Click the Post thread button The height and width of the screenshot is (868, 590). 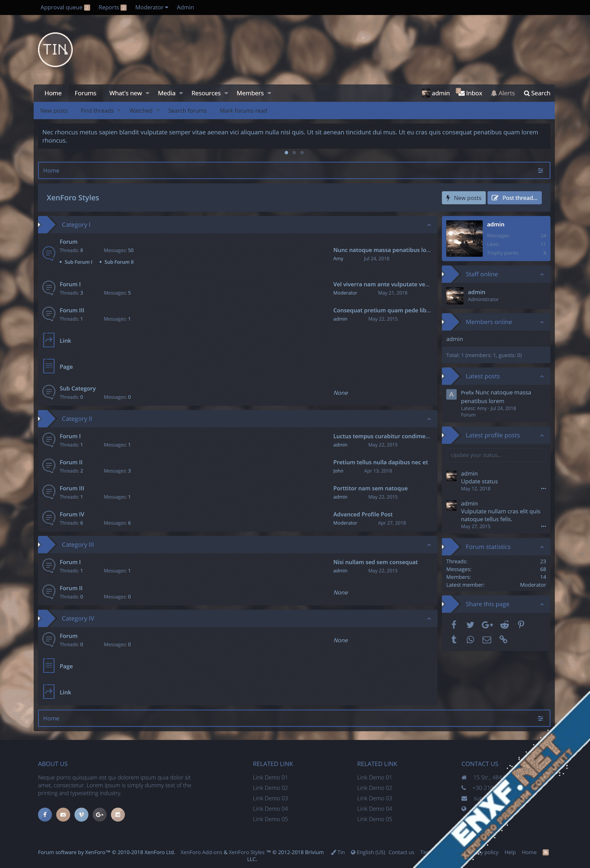pos(514,198)
